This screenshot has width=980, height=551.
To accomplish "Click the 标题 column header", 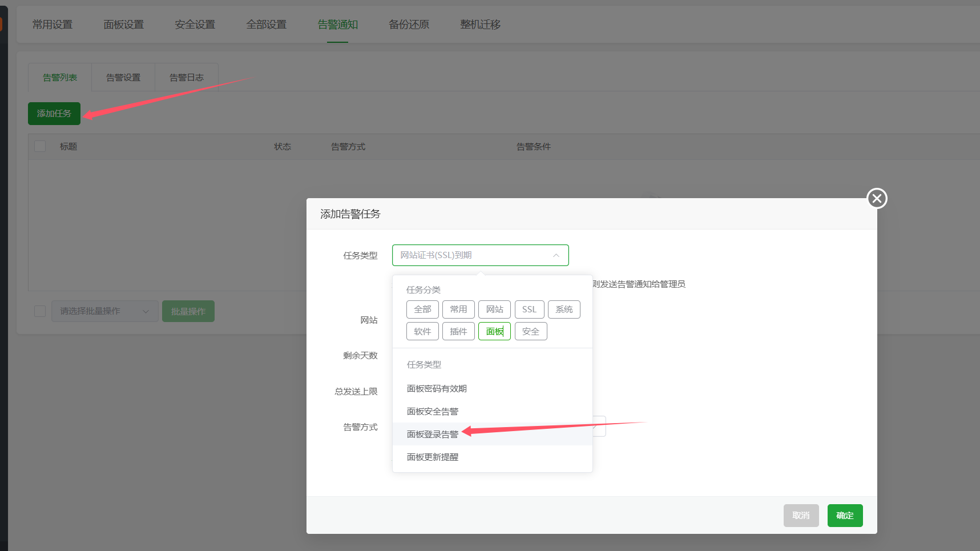I will [x=68, y=147].
